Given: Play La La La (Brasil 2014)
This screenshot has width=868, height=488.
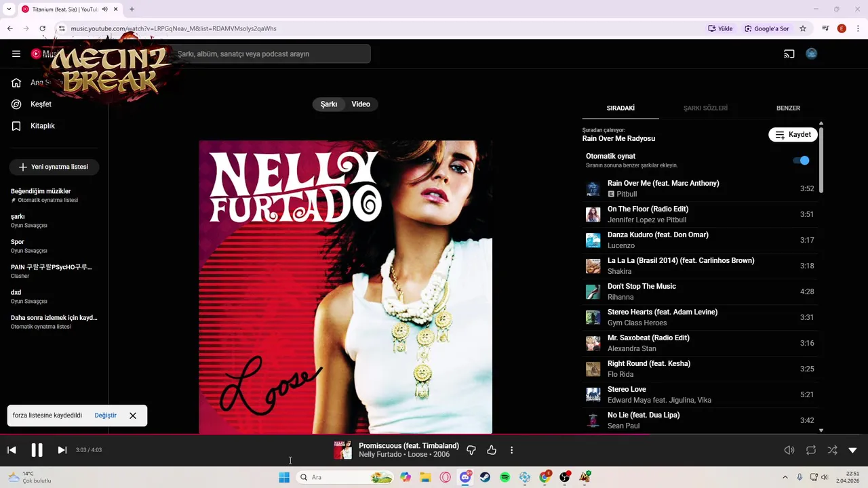Looking at the screenshot, I should pyautogui.click(x=700, y=266).
